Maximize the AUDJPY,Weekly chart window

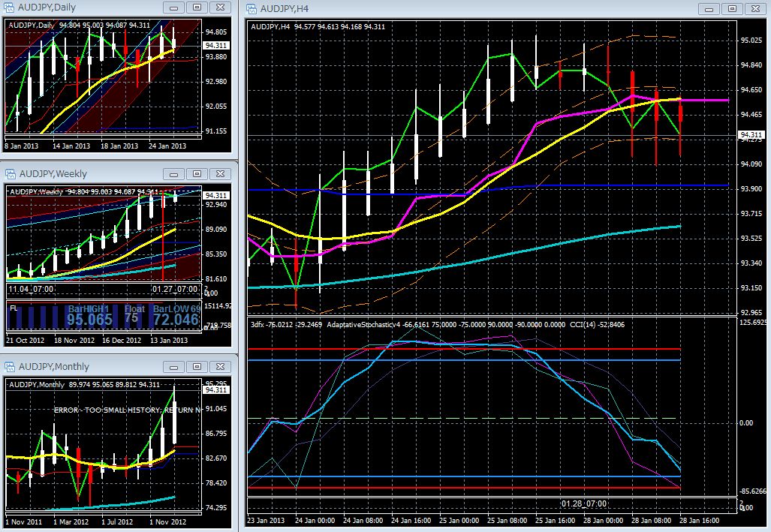point(197,174)
